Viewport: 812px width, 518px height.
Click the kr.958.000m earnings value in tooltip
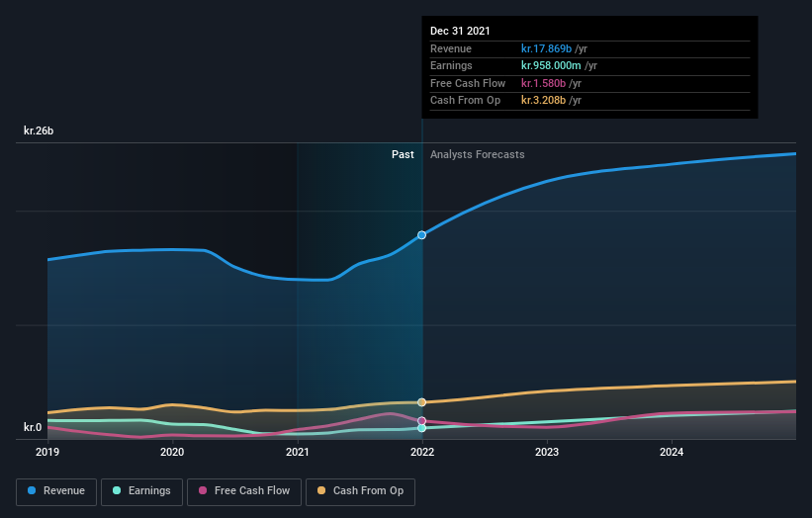[x=551, y=65]
